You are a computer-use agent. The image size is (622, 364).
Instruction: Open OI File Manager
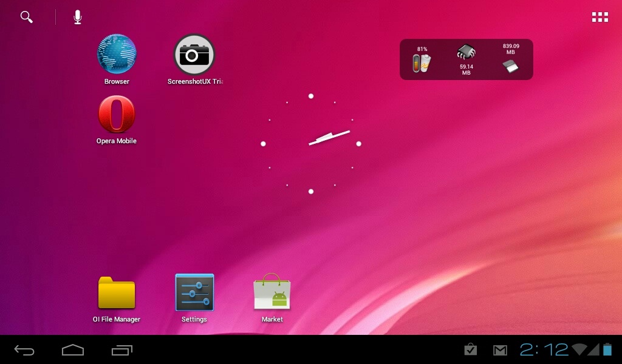tap(117, 292)
